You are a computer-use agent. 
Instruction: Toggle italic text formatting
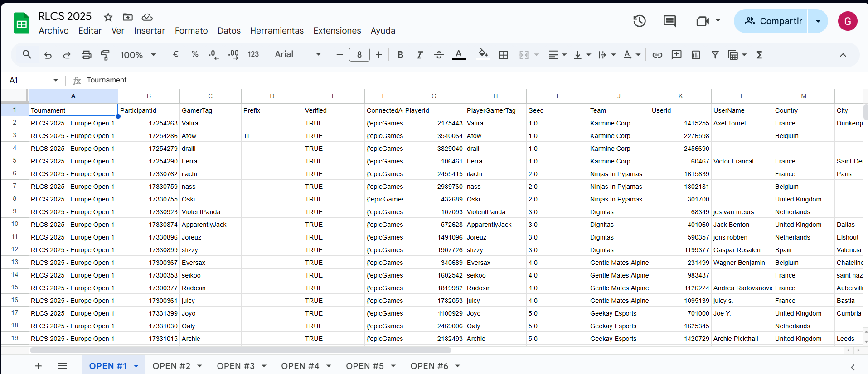[x=419, y=55]
